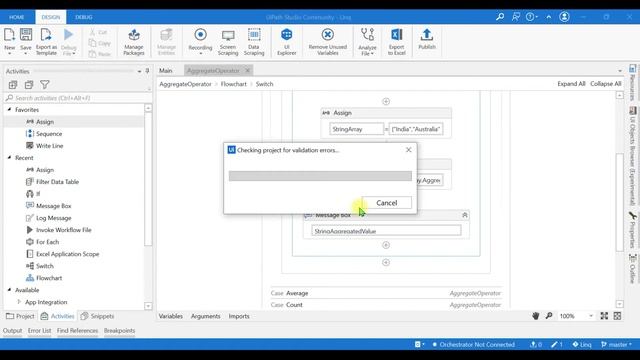Collapse the Available tree group

(x=9, y=289)
